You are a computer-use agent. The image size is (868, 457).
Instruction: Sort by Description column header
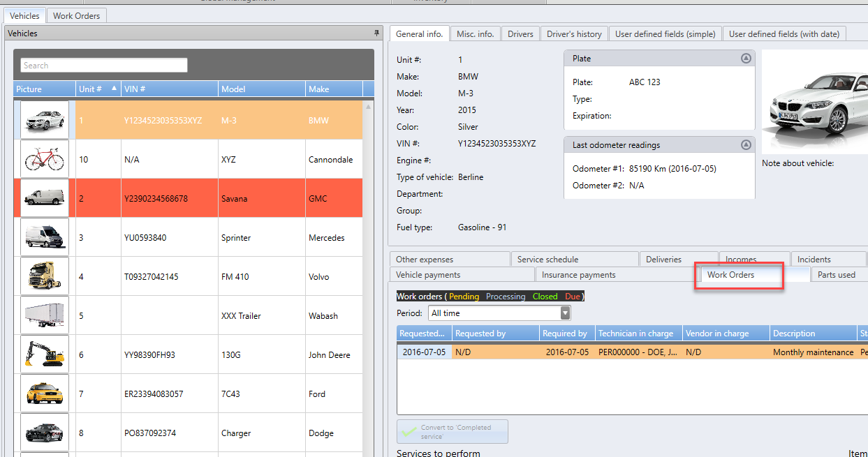click(x=814, y=333)
